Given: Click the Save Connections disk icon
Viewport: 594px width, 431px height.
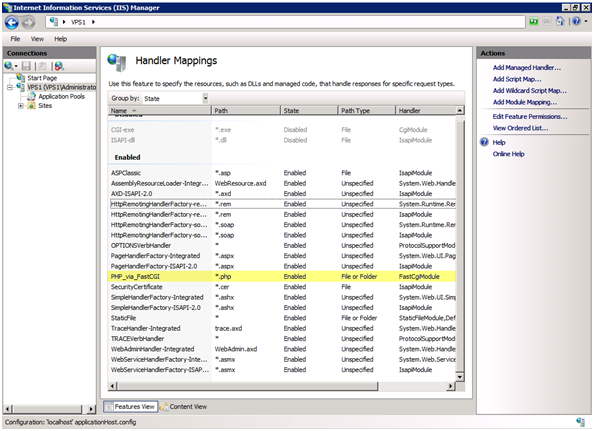Looking at the screenshot, I should point(26,66).
